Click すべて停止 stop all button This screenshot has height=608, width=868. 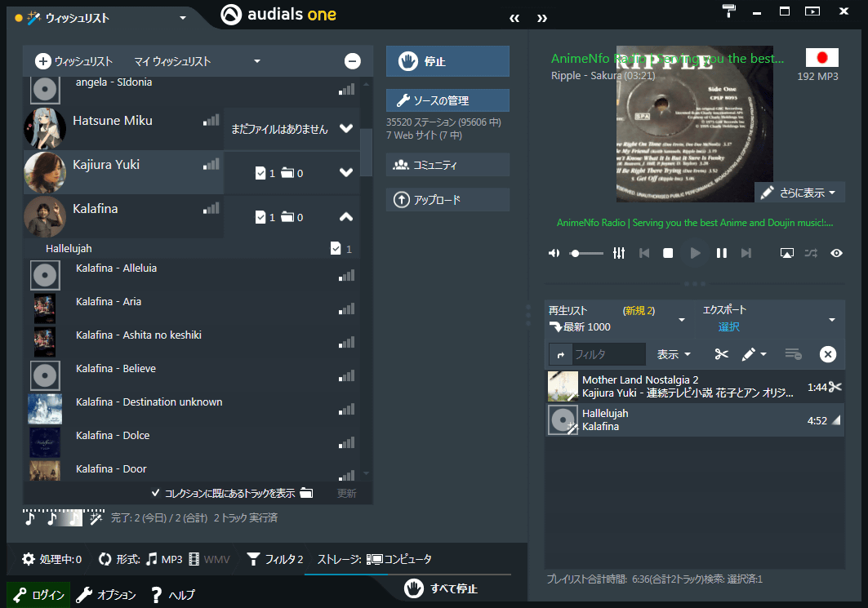(441, 588)
